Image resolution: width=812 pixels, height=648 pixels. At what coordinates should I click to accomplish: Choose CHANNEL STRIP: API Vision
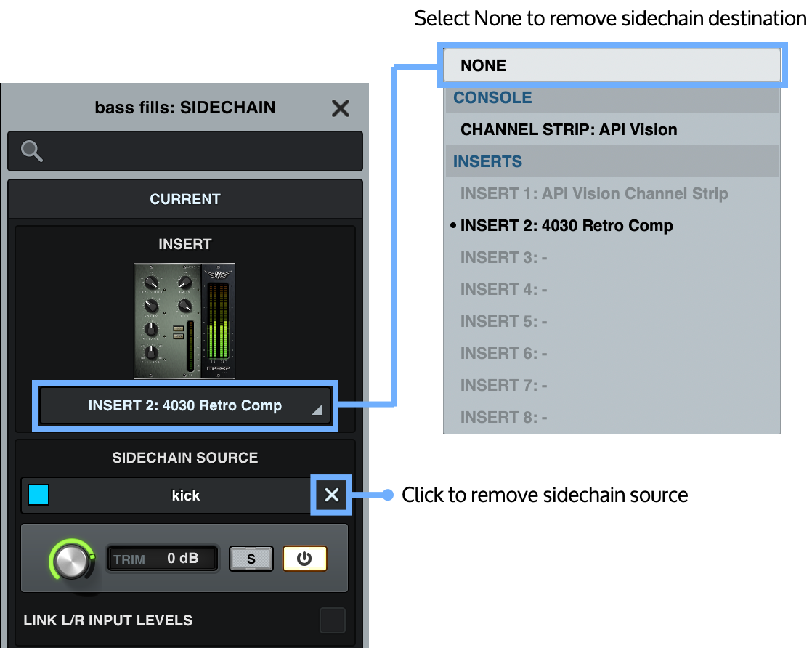pyautogui.click(x=612, y=129)
